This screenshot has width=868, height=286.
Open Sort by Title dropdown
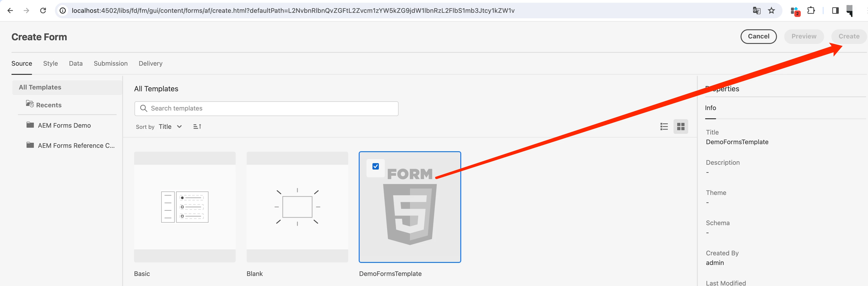point(170,127)
